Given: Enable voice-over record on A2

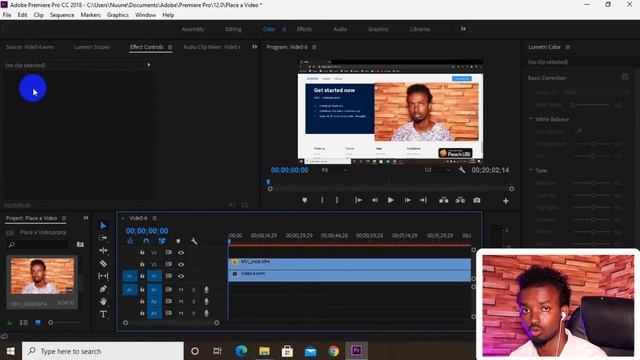Looking at the screenshot, I should point(207,302).
